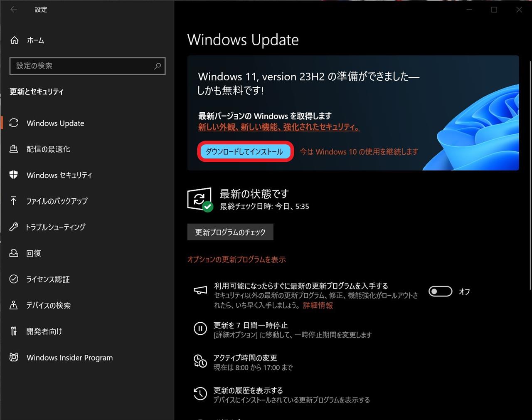Click the 回復 recovery icon
The width and height of the screenshot is (532, 420).
coord(14,253)
